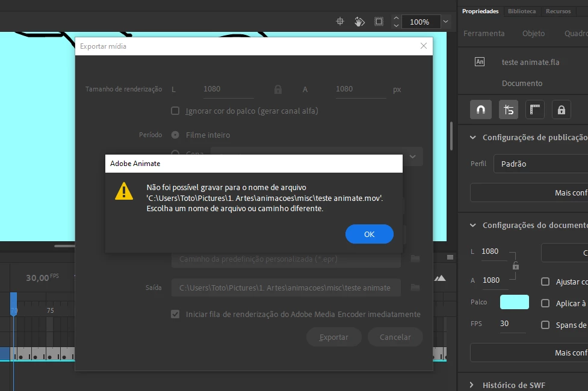Click frame 75 on timeline ruler

click(50, 310)
